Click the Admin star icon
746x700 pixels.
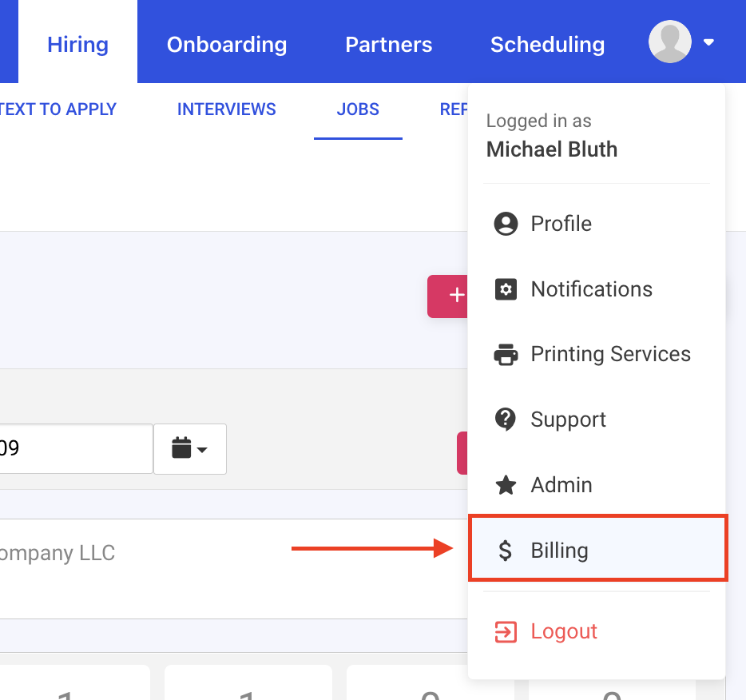506,485
